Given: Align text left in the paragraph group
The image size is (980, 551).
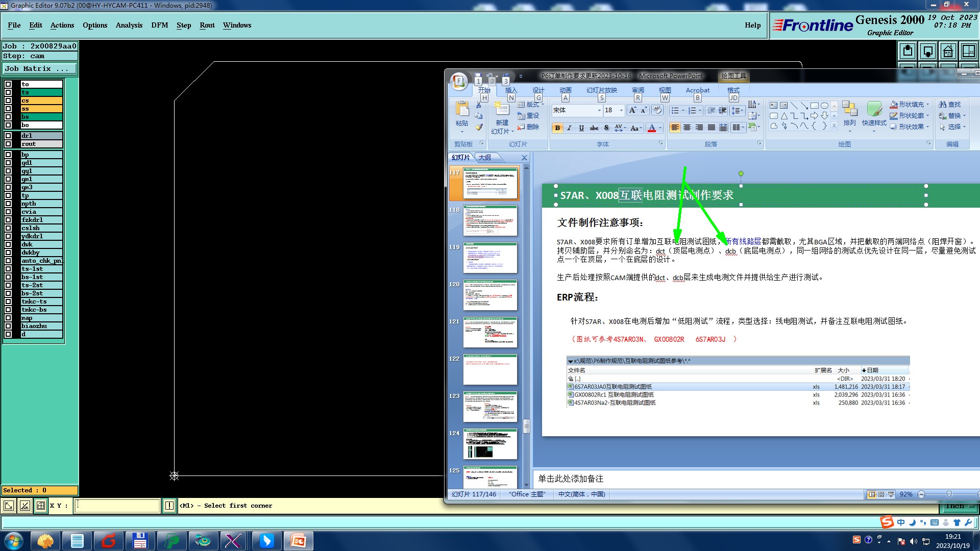Looking at the screenshot, I should point(675,128).
